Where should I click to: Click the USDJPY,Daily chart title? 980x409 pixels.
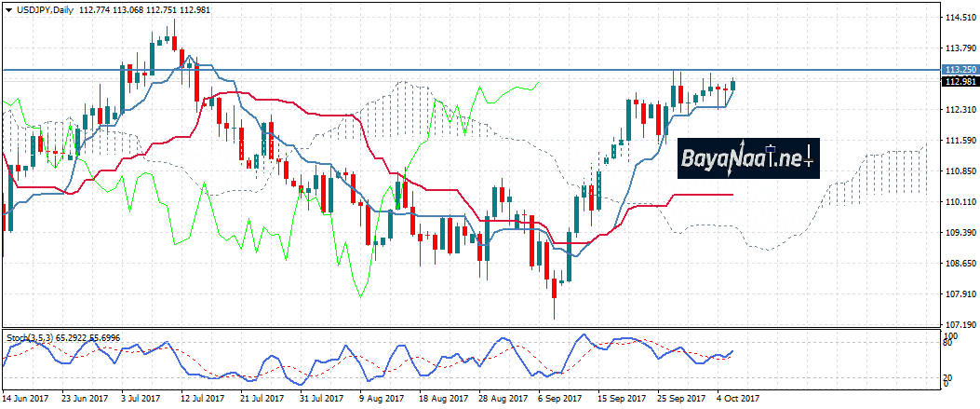pyautogui.click(x=45, y=8)
